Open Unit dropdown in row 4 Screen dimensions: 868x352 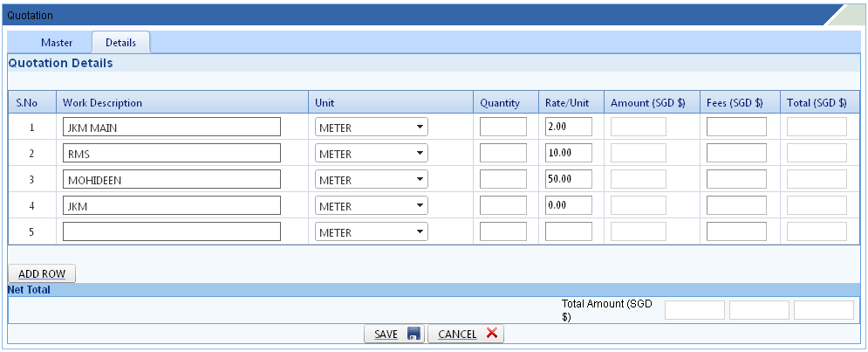point(372,205)
